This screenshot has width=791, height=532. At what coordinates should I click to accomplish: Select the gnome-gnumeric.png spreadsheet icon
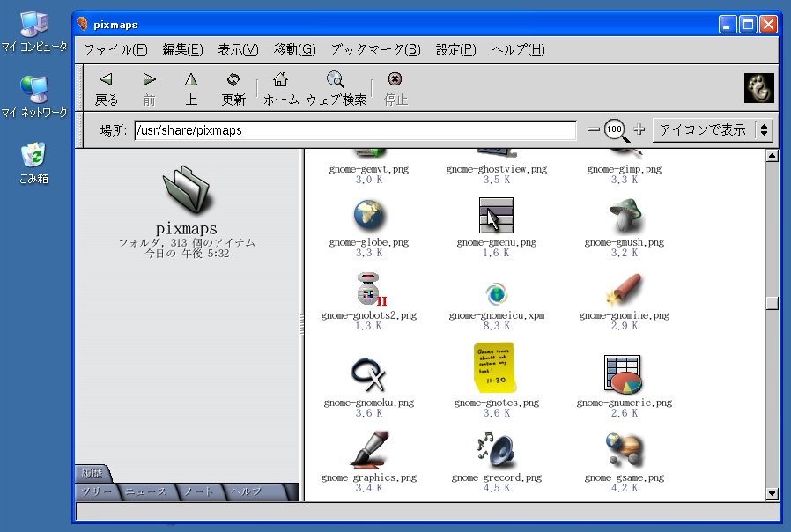(x=624, y=373)
